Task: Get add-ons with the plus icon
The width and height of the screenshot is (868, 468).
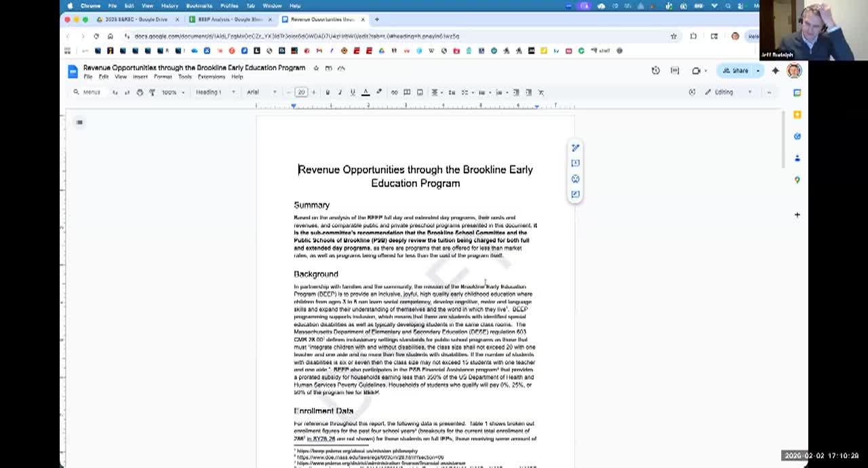Action: (797, 215)
